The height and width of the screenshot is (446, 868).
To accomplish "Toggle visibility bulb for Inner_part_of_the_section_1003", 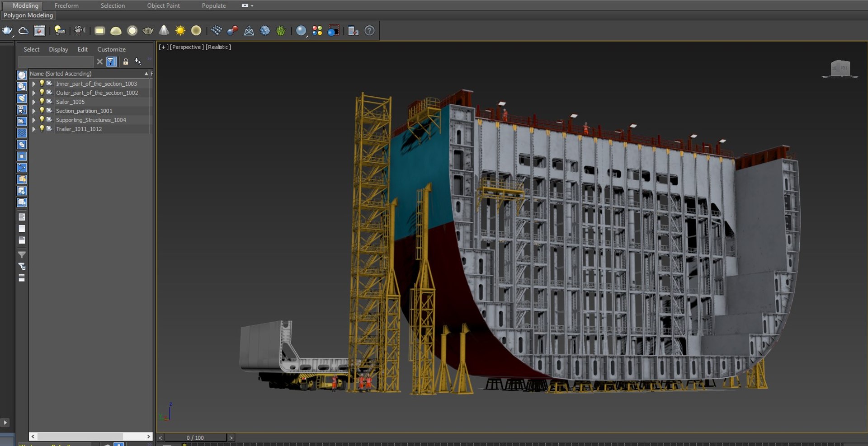I will tap(42, 84).
